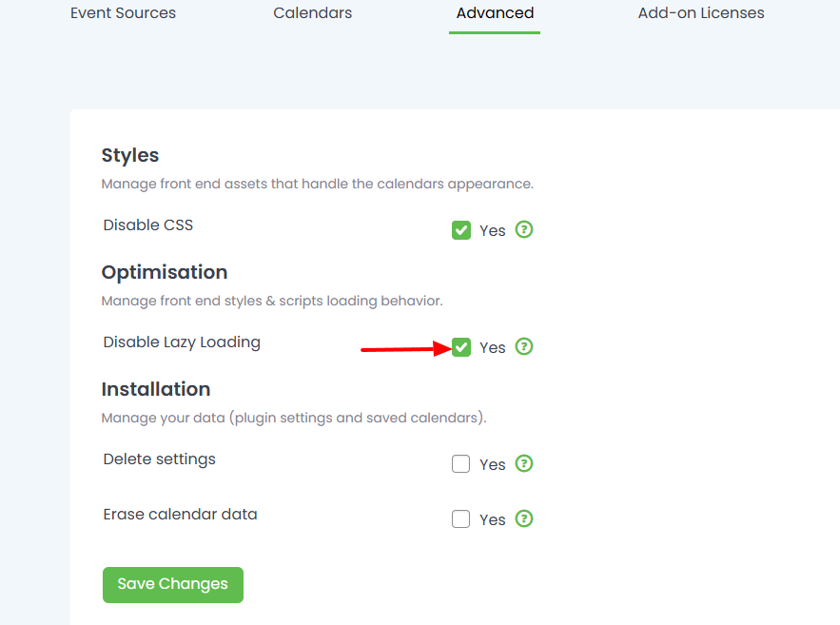This screenshot has height=625, width=840.
Task: Click the Delete settings option label
Action: click(x=159, y=459)
